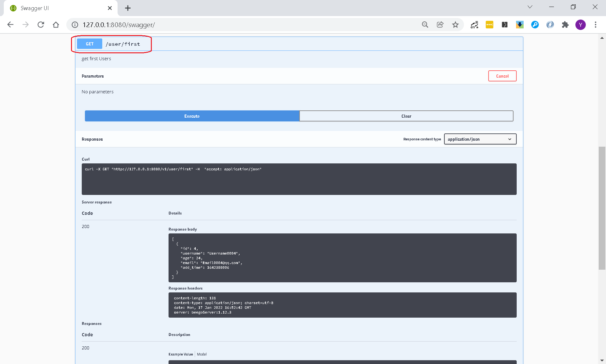Select the Example Value tab
This screenshot has width=606, height=364.
coord(181,354)
